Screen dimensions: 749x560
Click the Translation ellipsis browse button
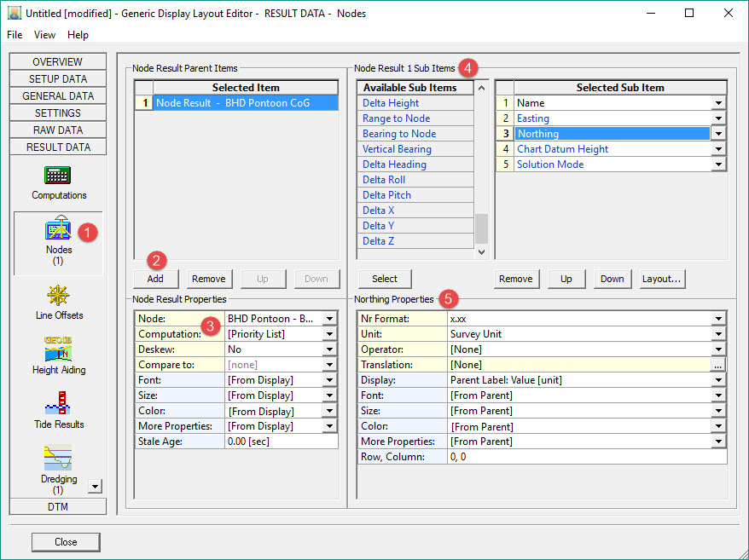pyautogui.click(x=718, y=365)
